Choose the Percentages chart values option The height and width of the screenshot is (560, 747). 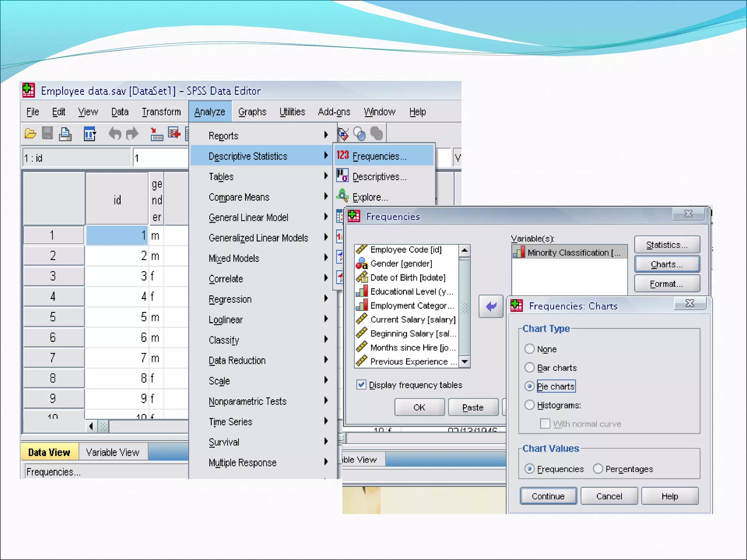coord(598,468)
